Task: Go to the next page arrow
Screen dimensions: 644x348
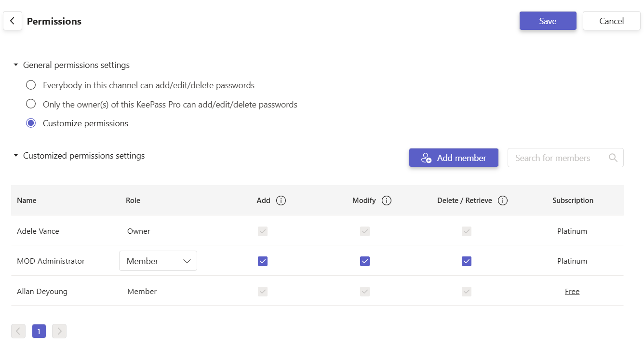Action: click(x=59, y=331)
